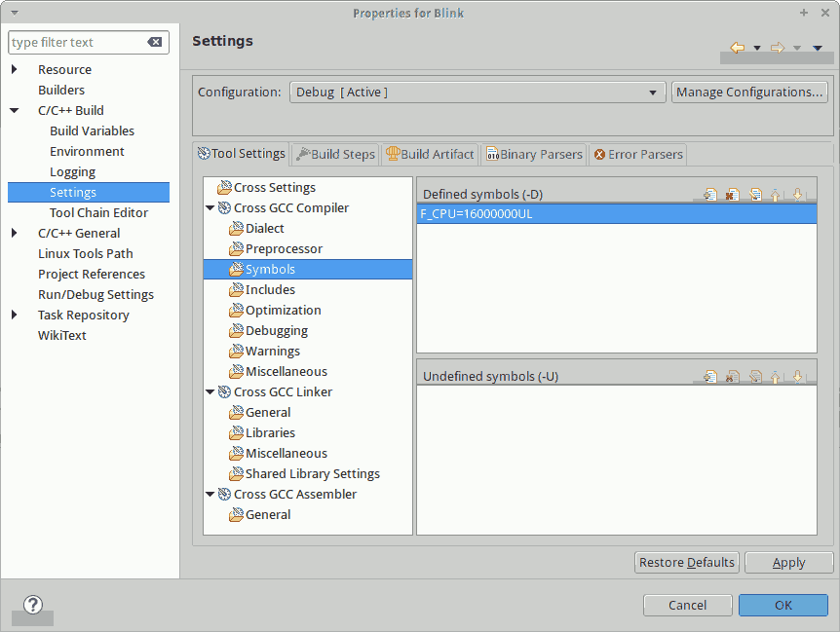
Task: Clear the filter text field
Action: 155,43
